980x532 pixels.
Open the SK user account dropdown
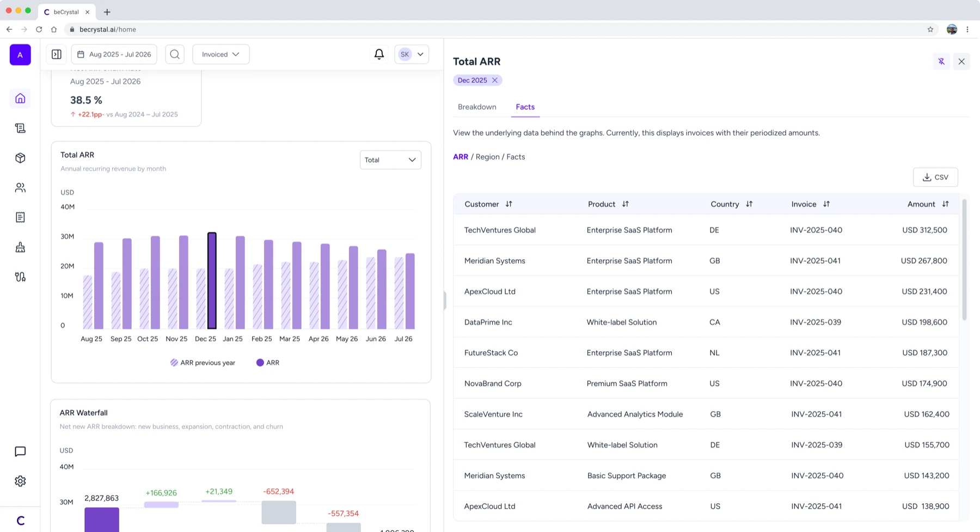412,54
